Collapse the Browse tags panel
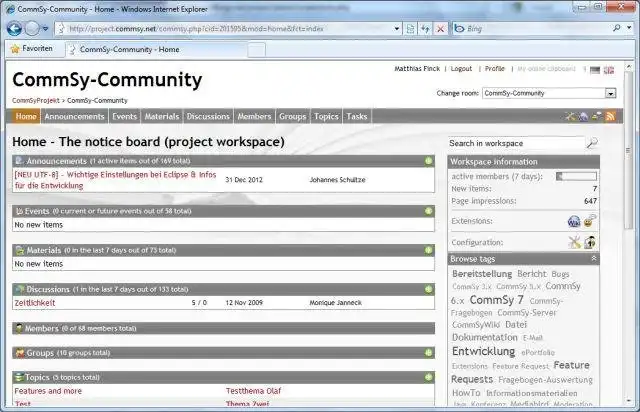The image size is (640, 412). (x=594, y=258)
